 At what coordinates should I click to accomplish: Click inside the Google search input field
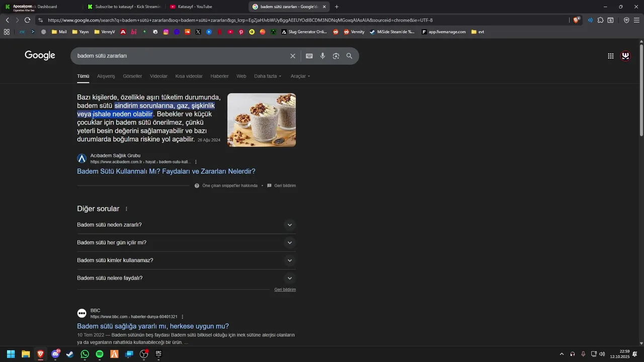pos(181,56)
